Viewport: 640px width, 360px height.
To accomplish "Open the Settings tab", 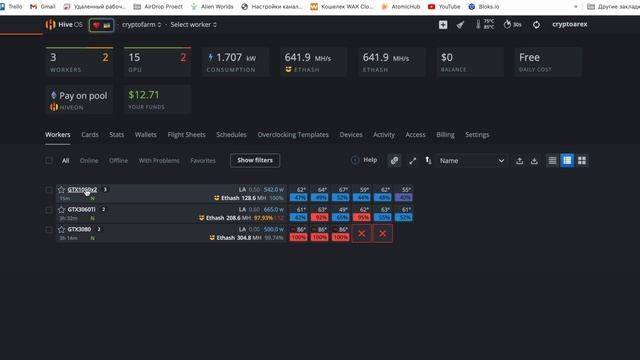I will pyautogui.click(x=477, y=135).
